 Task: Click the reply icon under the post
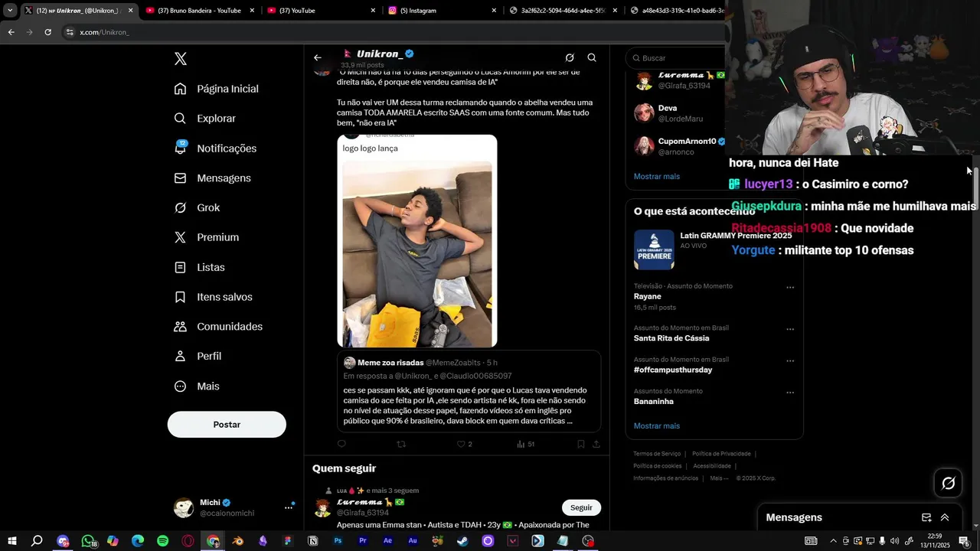tap(341, 444)
